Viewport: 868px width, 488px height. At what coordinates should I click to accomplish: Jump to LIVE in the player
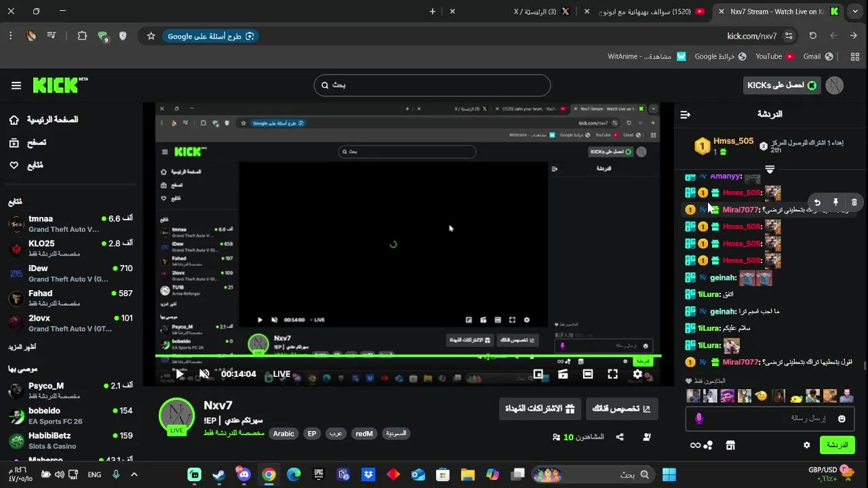(x=281, y=374)
